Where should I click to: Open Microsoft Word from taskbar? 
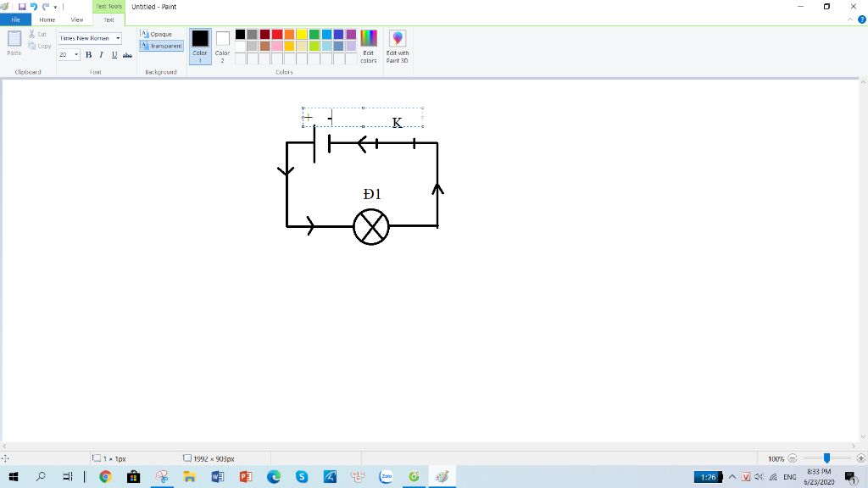(x=218, y=476)
